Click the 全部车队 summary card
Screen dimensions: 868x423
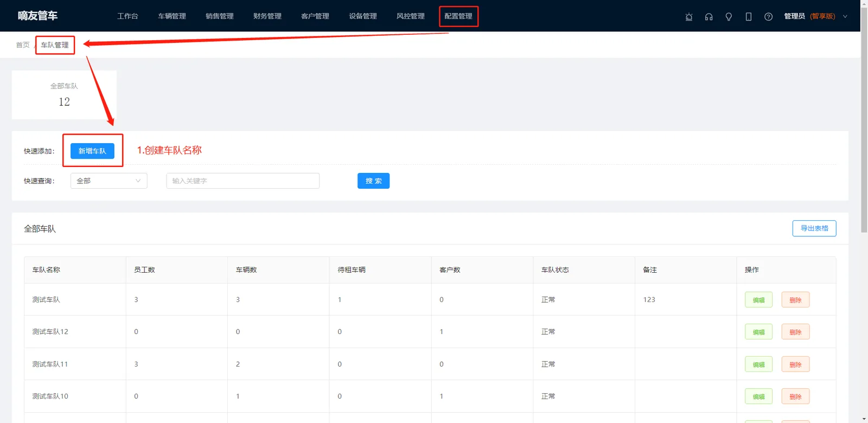(64, 95)
